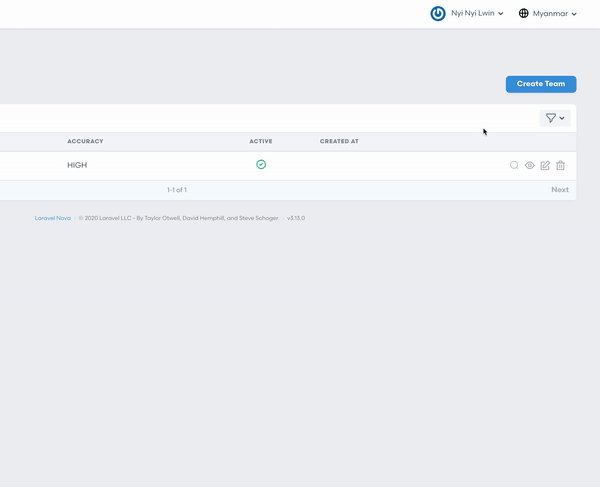Screen dimensions: 600x487
Task: Click the v3.13.0 version text in footer
Action: (x=296, y=217)
